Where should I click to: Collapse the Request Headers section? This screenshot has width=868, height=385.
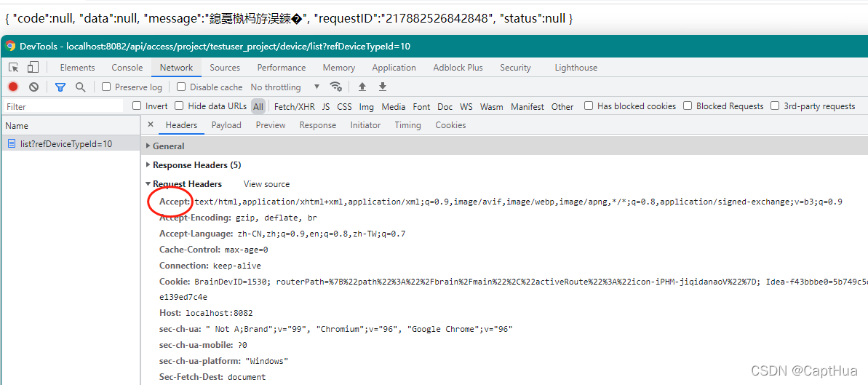[148, 184]
